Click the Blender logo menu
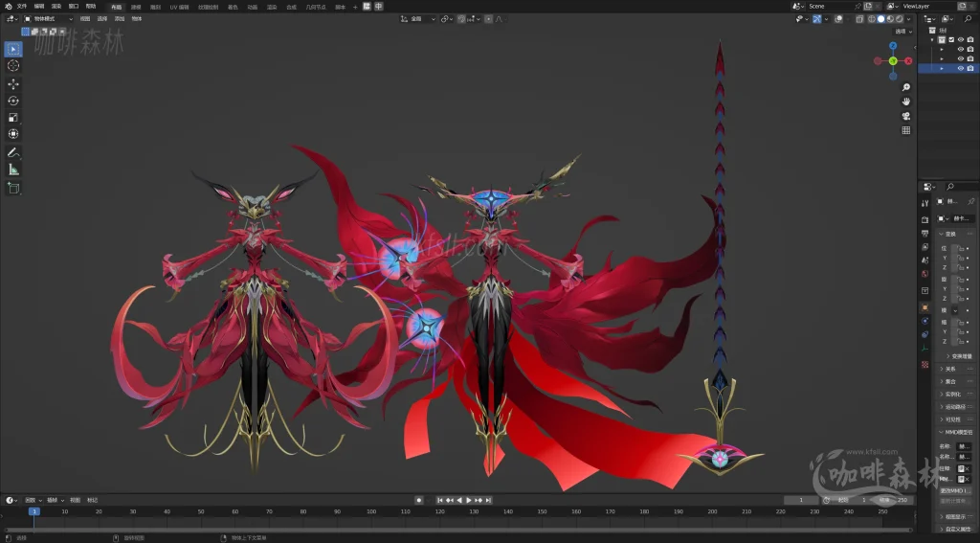Viewport: 980px width, 543px height. click(8, 7)
